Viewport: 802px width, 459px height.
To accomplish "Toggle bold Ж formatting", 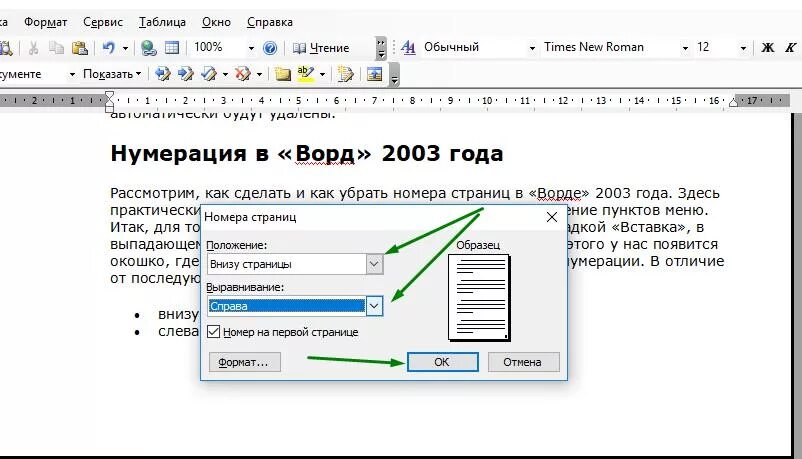I will pos(767,48).
